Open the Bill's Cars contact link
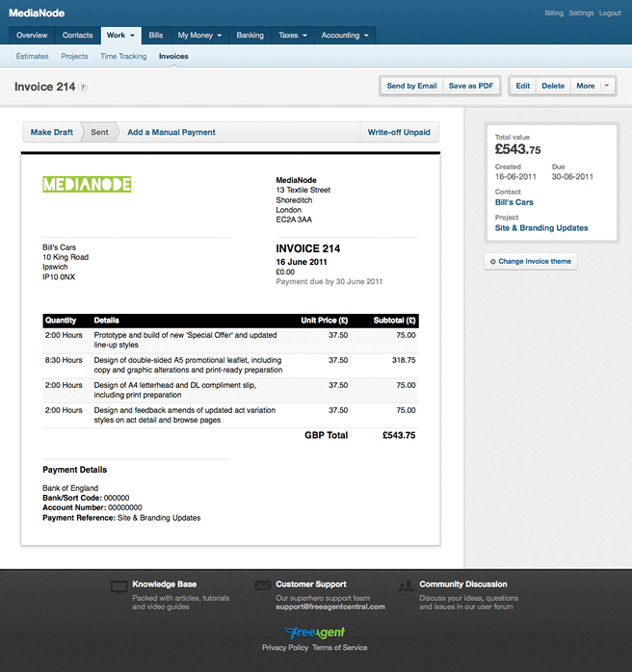 (513, 203)
